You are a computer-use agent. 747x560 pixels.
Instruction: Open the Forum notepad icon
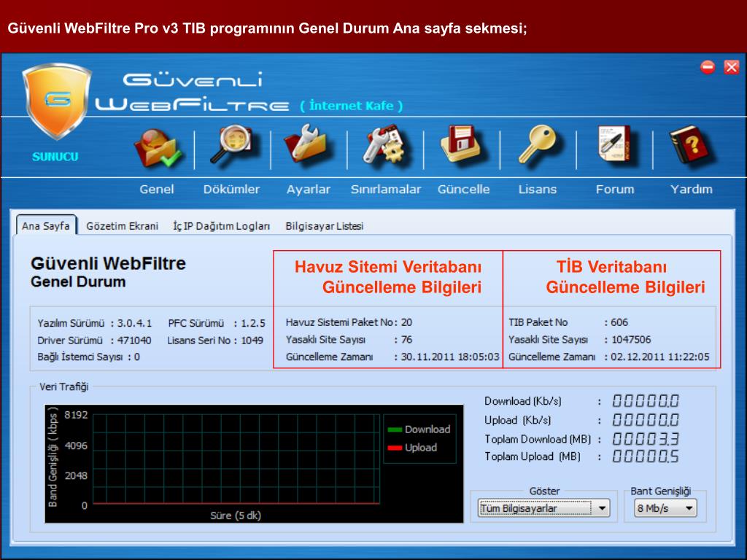614,144
